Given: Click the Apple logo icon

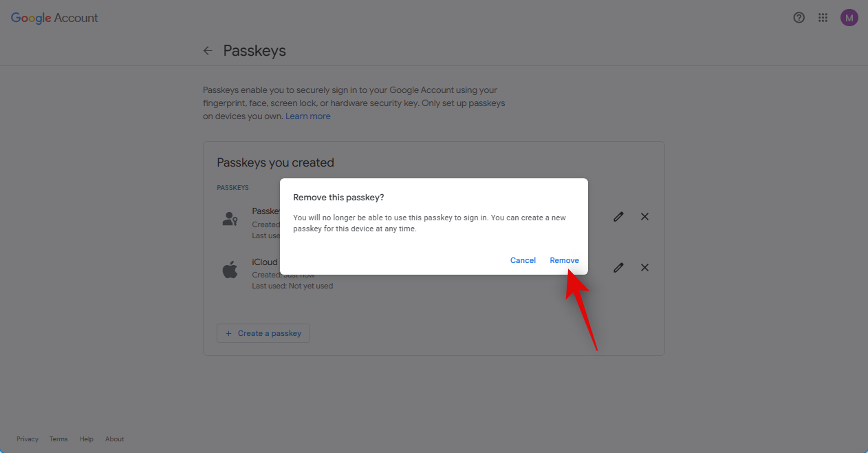Looking at the screenshot, I should [230, 270].
